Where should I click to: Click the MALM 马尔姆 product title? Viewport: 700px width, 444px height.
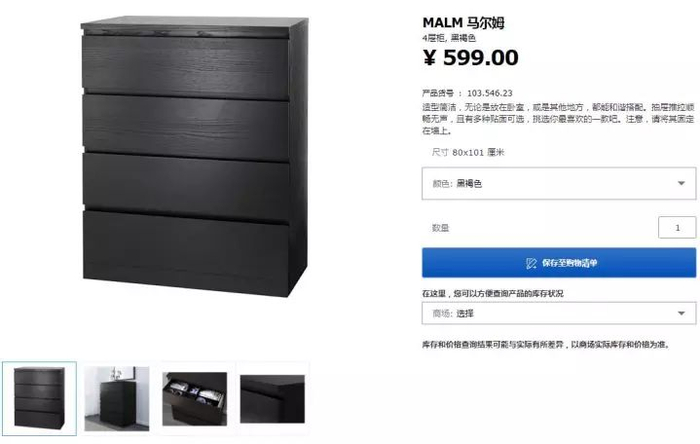[463, 22]
